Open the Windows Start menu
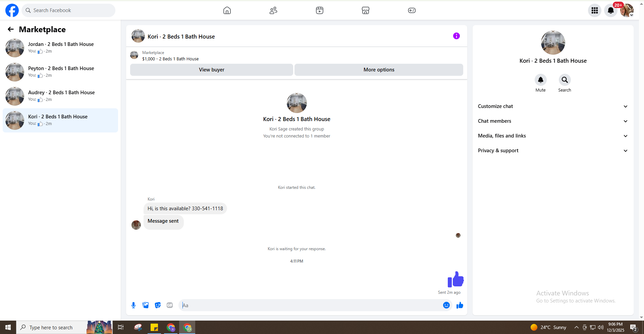644x334 pixels. click(x=8, y=327)
